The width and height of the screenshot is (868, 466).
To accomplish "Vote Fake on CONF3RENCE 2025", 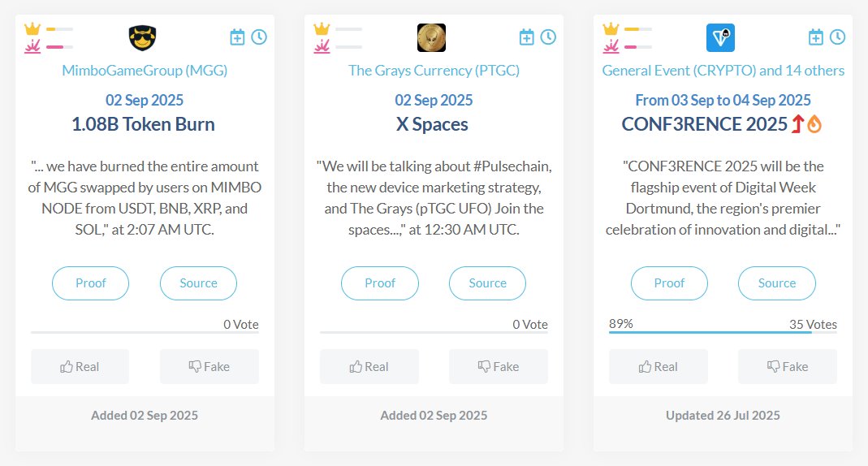I will coord(787,366).
